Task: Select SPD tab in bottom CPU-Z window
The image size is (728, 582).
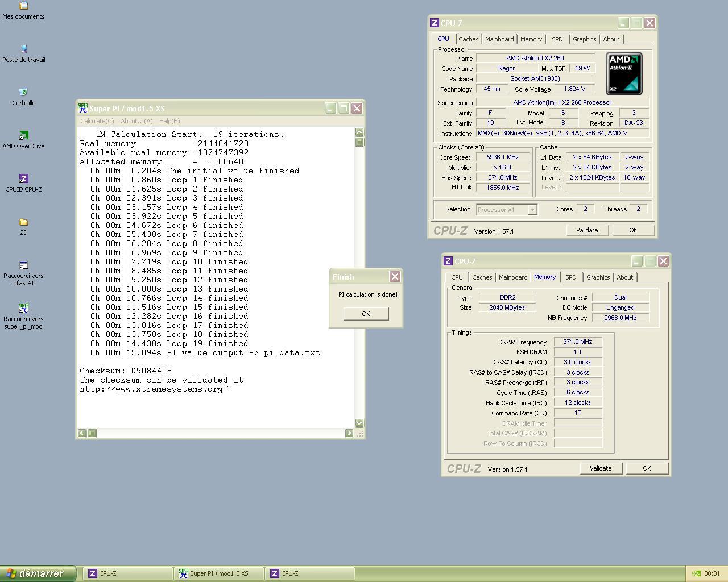Action: (x=570, y=277)
